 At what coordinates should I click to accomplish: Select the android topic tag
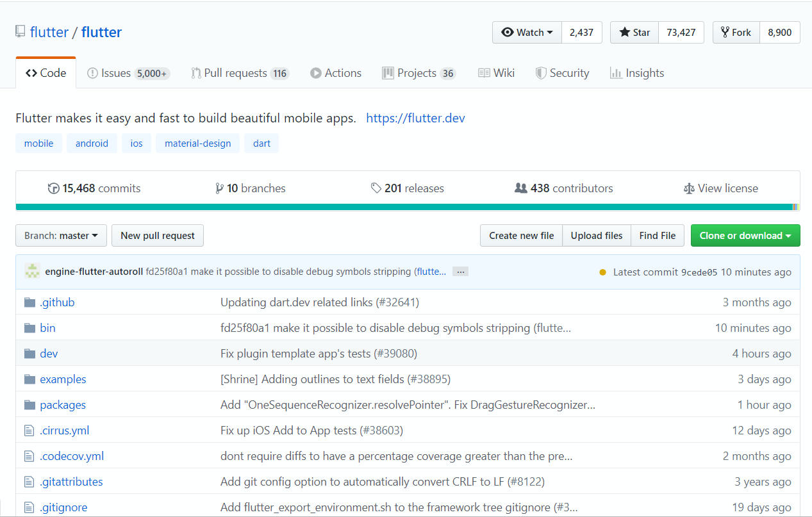[92, 144]
